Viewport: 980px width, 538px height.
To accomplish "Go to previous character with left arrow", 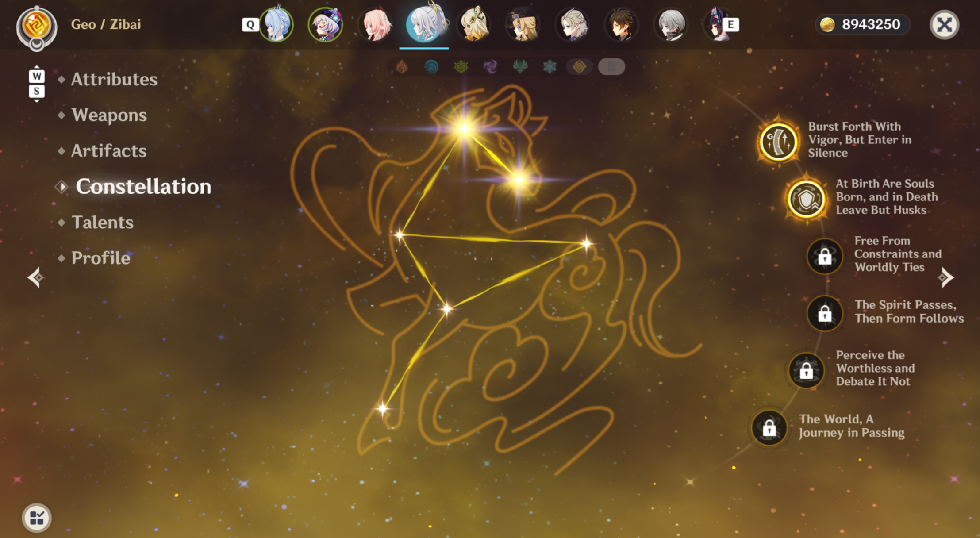I will [x=35, y=277].
